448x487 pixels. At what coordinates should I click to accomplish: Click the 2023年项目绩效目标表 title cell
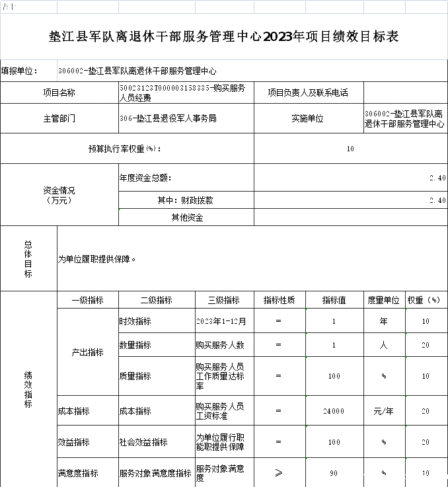(224, 36)
